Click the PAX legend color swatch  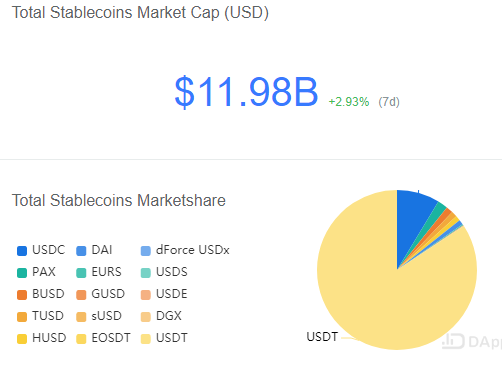[x=22, y=273]
